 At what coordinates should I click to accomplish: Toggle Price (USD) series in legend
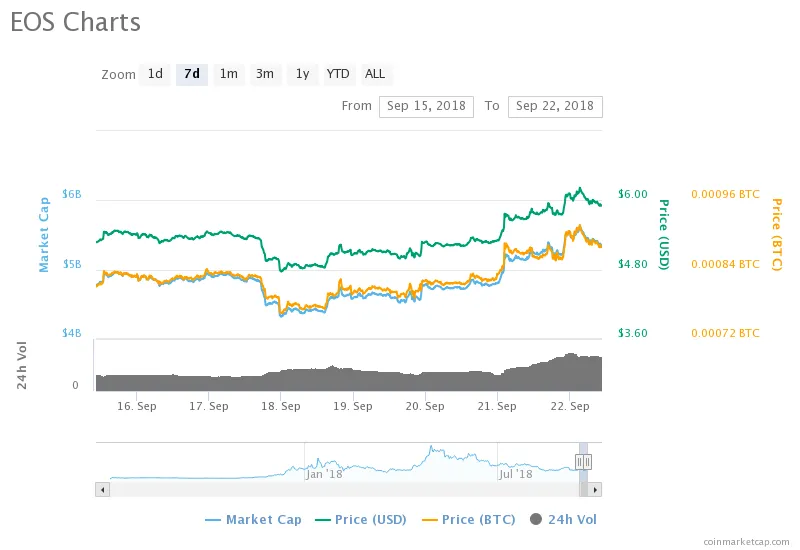click(x=361, y=520)
